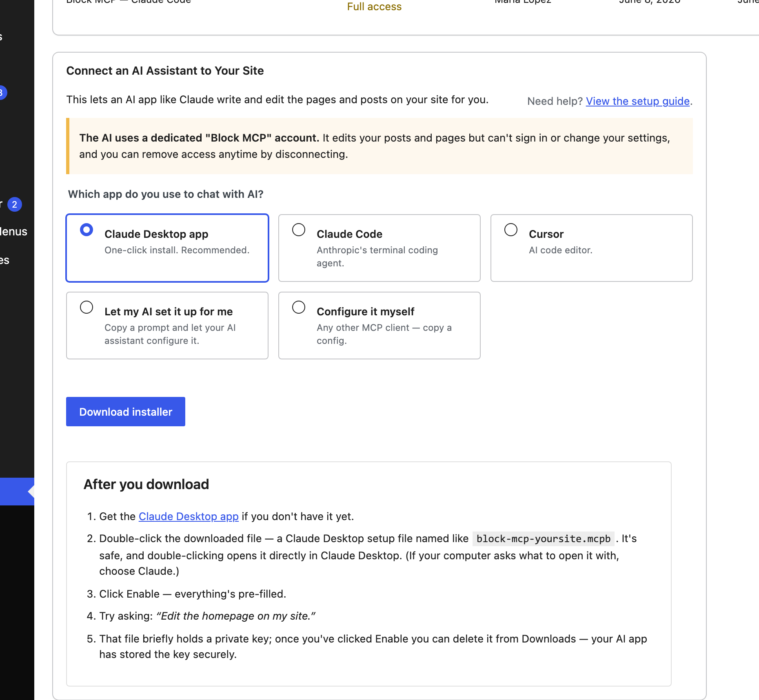Choose the Cursor radio option
Image resolution: width=759 pixels, height=700 pixels.
pyautogui.click(x=511, y=230)
